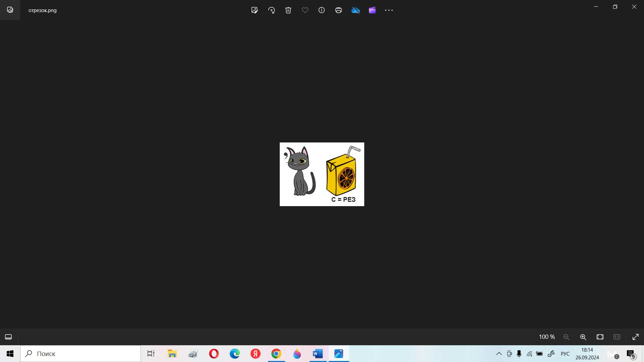The width and height of the screenshot is (644, 362).
Task: Open Clipchamp video editor icon
Action: [x=372, y=10]
